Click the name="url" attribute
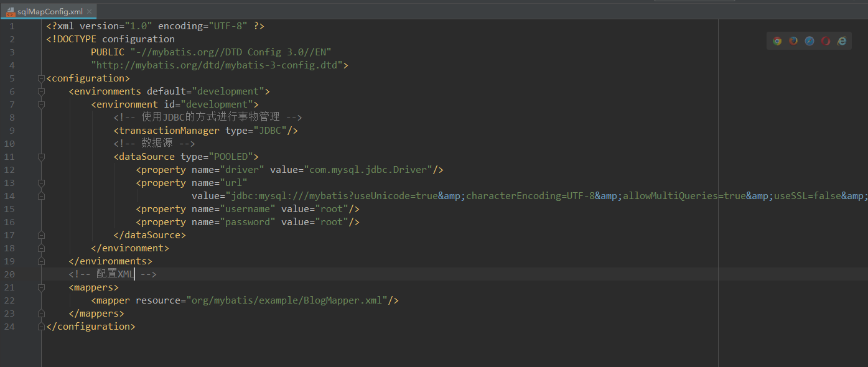Image resolution: width=868 pixels, height=367 pixels. coord(220,183)
